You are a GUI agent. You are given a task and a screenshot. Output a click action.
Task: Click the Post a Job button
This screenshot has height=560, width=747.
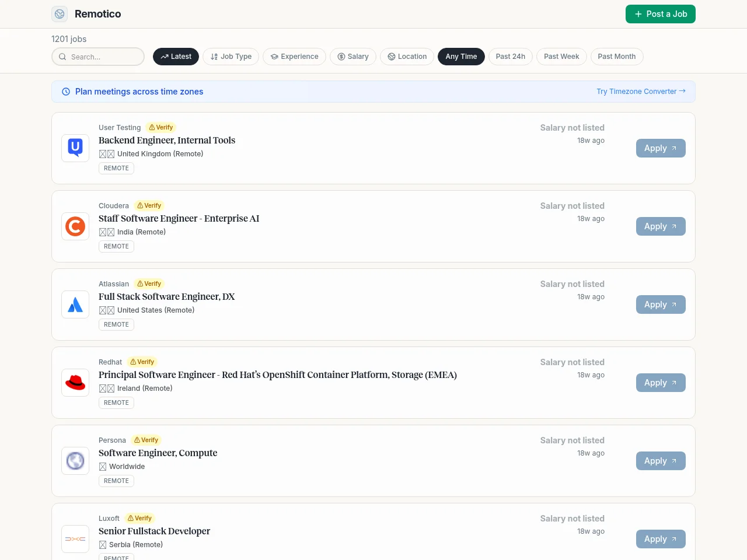click(661, 14)
